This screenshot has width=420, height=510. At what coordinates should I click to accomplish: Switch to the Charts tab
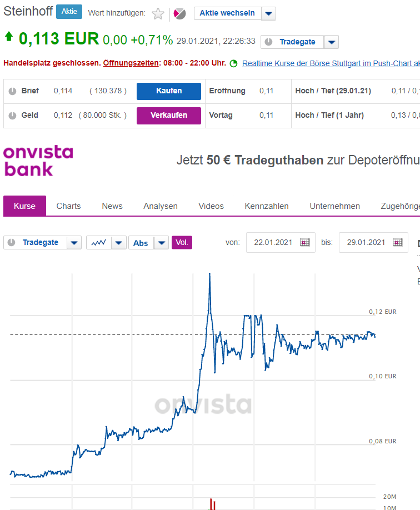(x=68, y=206)
